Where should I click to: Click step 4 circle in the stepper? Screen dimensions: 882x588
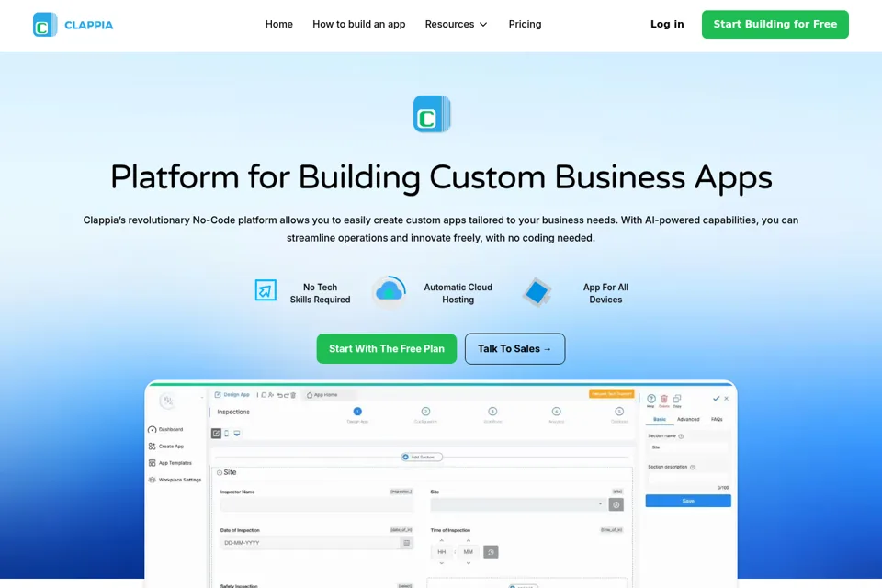(x=557, y=412)
